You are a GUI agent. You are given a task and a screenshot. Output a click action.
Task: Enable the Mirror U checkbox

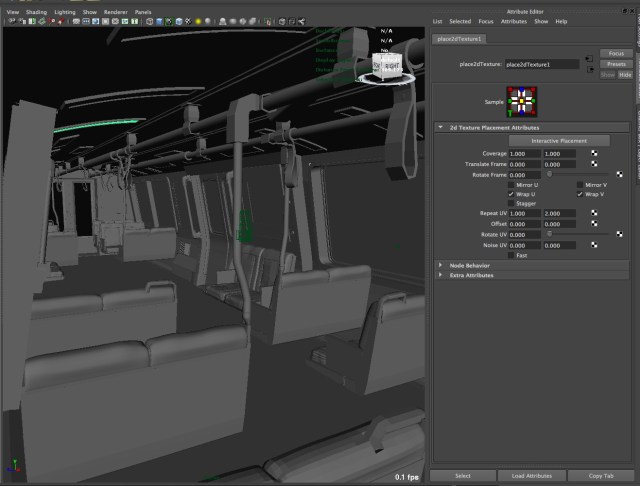click(x=512, y=185)
